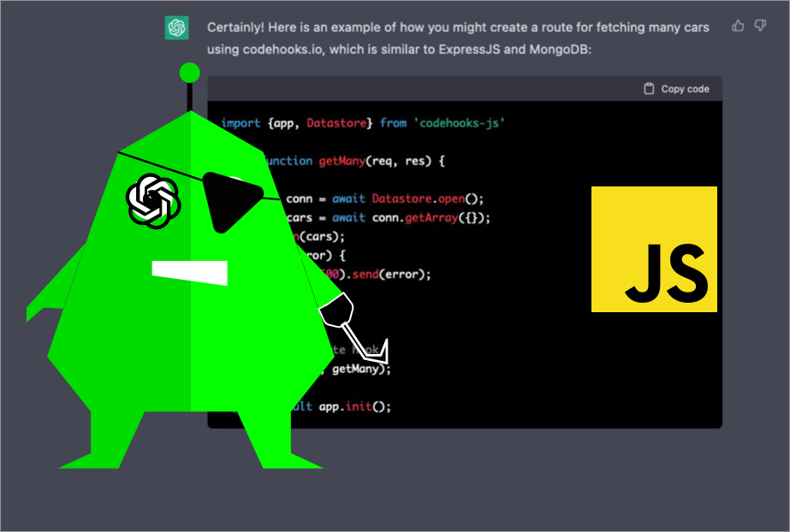Click the thumbs up feedback icon
This screenshot has width=790, height=532.
click(x=738, y=26)
